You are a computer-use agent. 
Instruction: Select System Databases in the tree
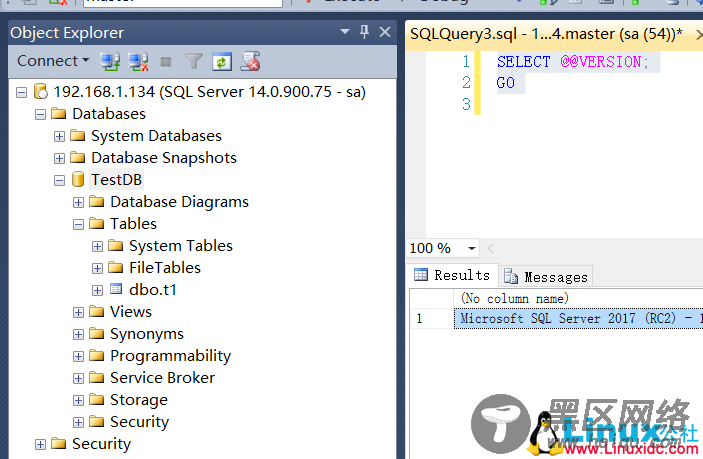156,136
